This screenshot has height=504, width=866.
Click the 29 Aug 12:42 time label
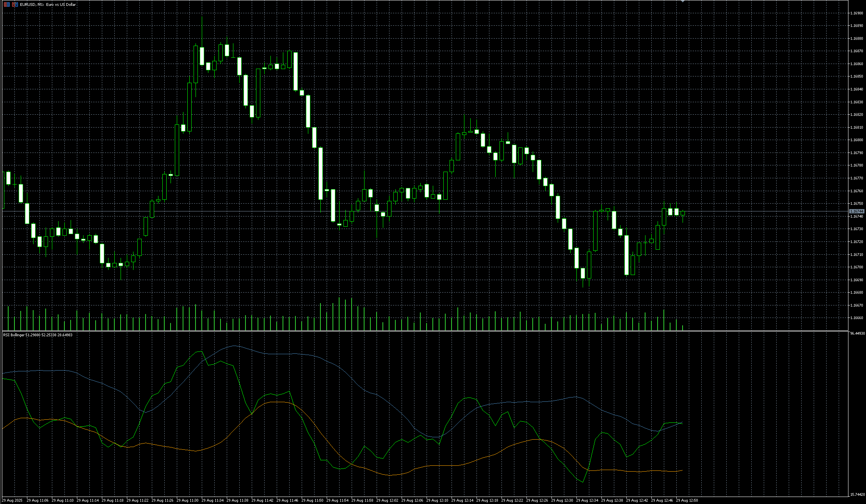pos(637,500)
